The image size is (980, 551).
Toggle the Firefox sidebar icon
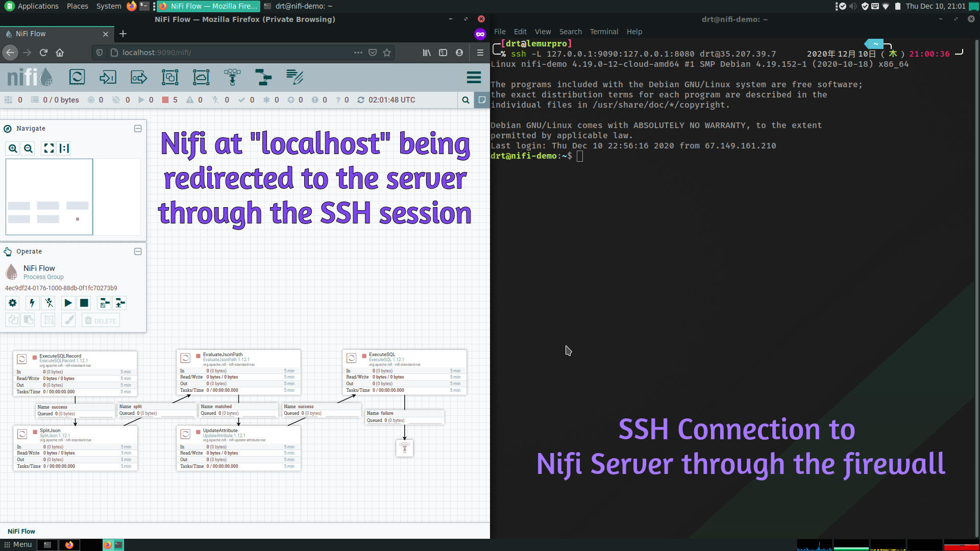443,53
